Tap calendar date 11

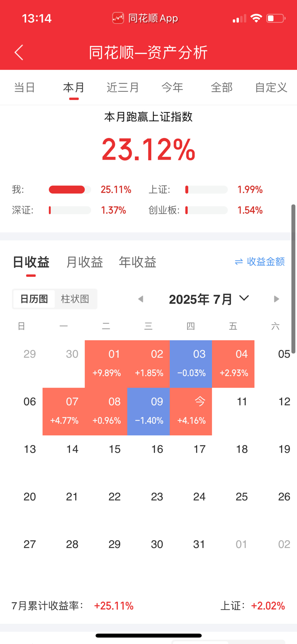pos(242,402)
